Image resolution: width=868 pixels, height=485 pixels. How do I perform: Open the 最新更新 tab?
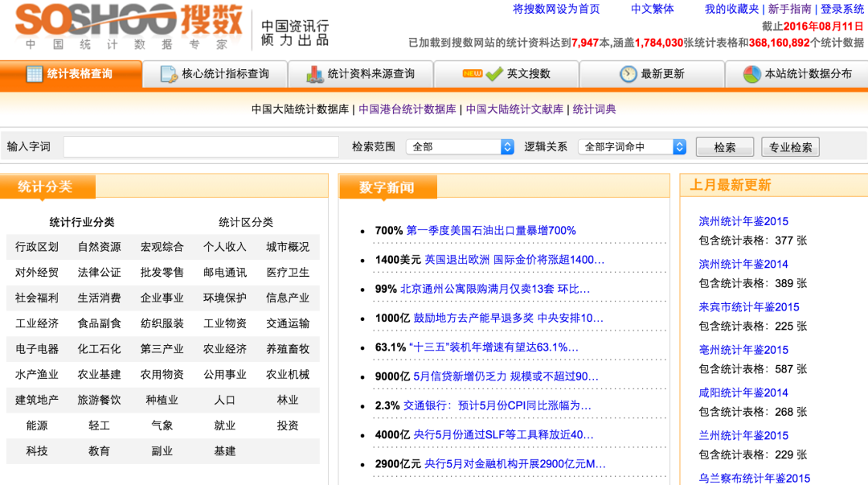(652, 74)
